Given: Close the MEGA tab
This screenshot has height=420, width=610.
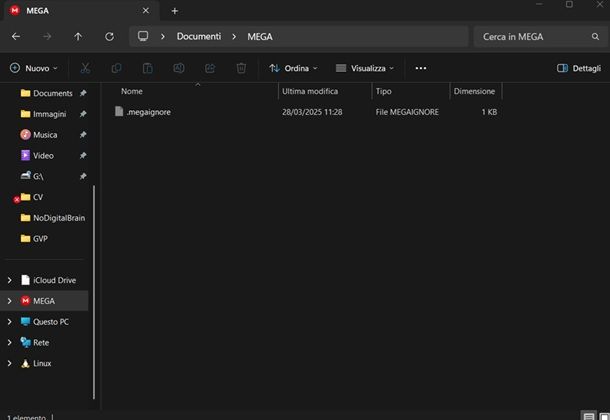Looking at the screenshot, I should (145, 10).
